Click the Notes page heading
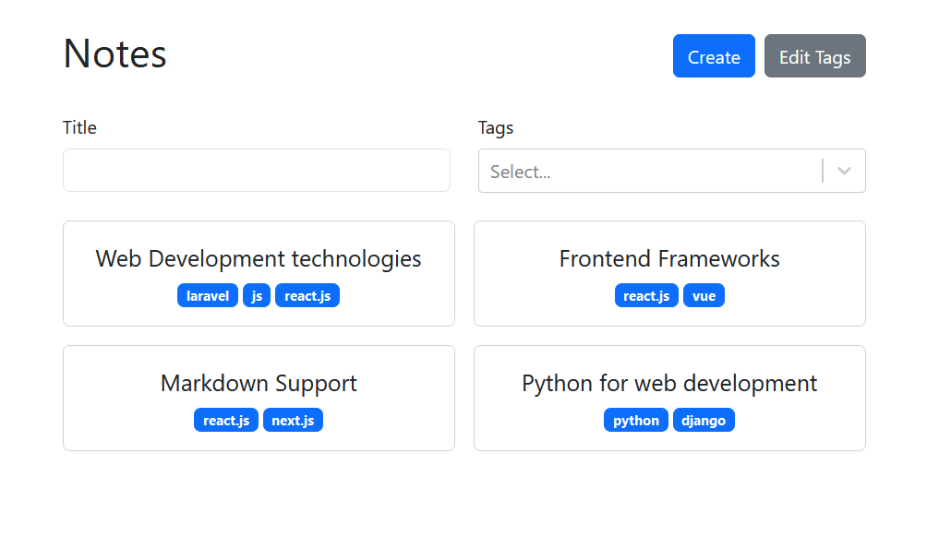 pos(115,54)
